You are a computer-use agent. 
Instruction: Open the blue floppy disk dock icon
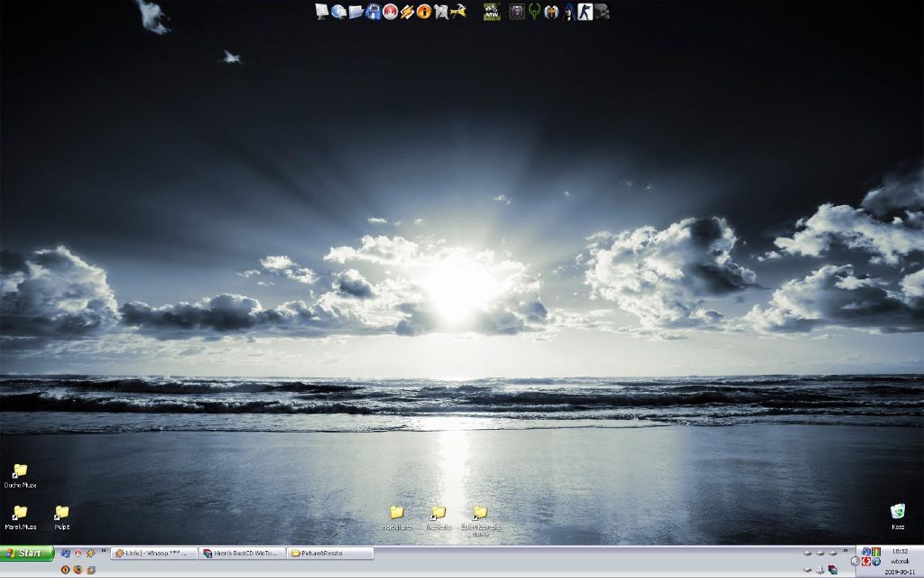click(x=373, y=11)
